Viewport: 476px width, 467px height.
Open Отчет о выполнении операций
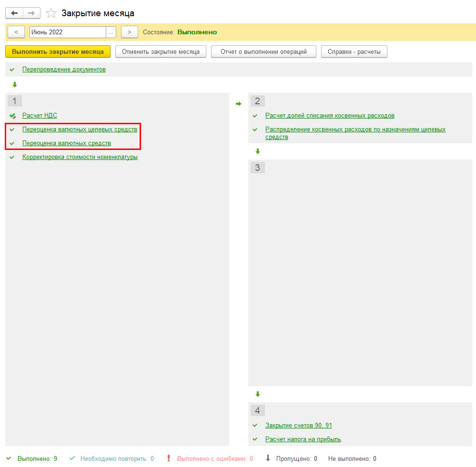pyautogui.click(x=263, y=51)
